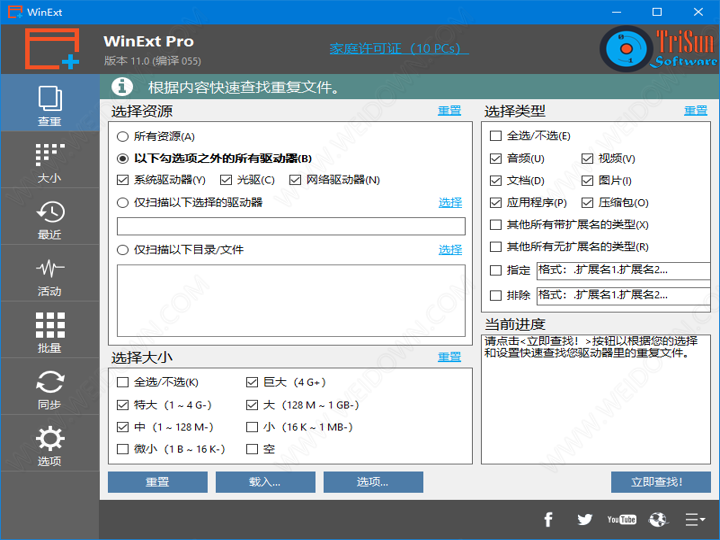Viewport: 720px width, 540px height.
Task: Click the info icon in the hint bar
Action: coord(122,86)
